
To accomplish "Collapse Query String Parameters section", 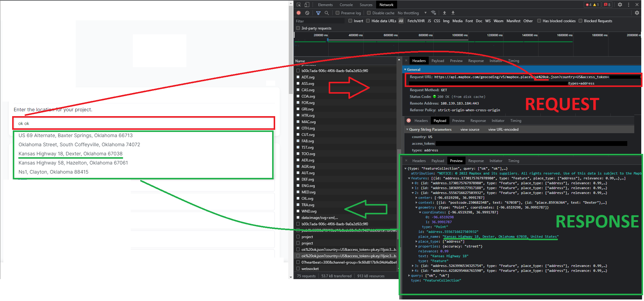I will (x=407, y=129).
